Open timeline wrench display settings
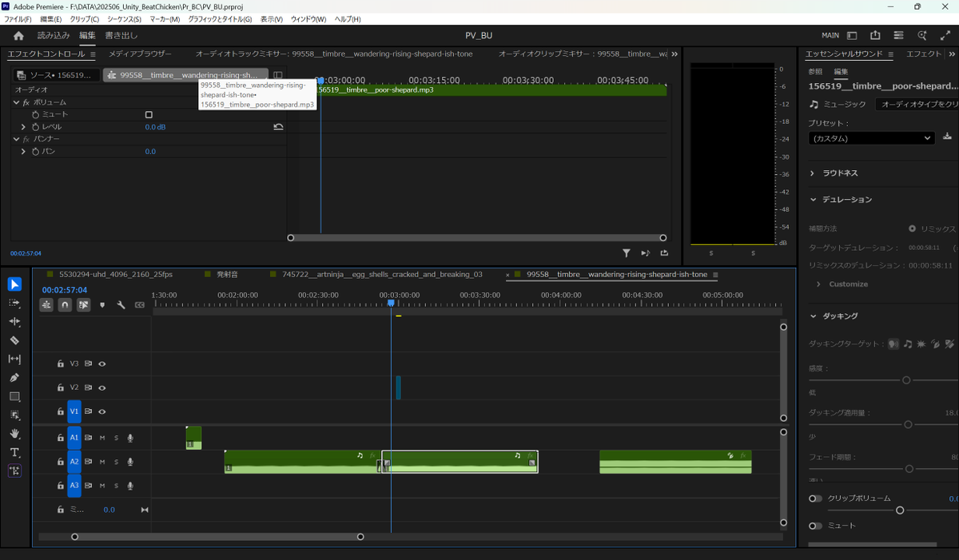 [x=121, y=304]
